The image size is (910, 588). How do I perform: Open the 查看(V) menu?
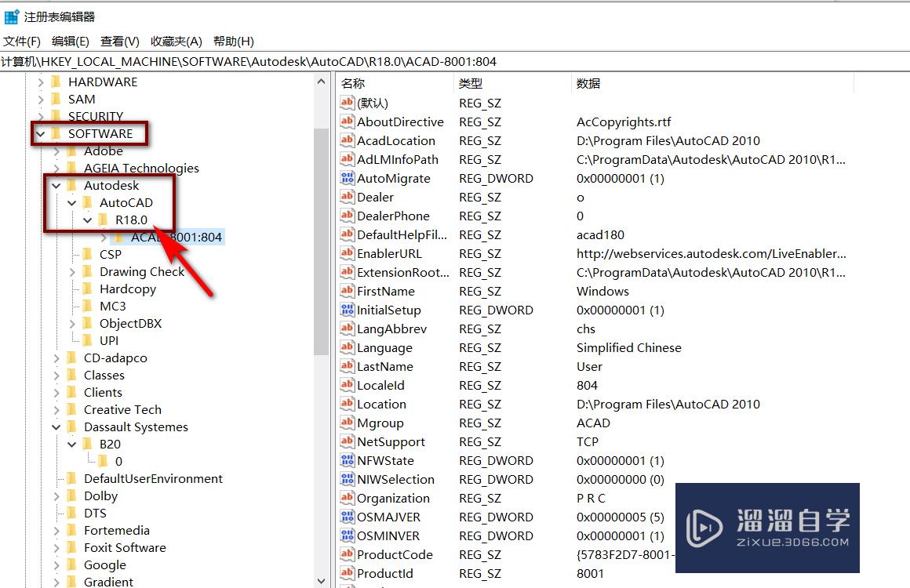point(118,41)
